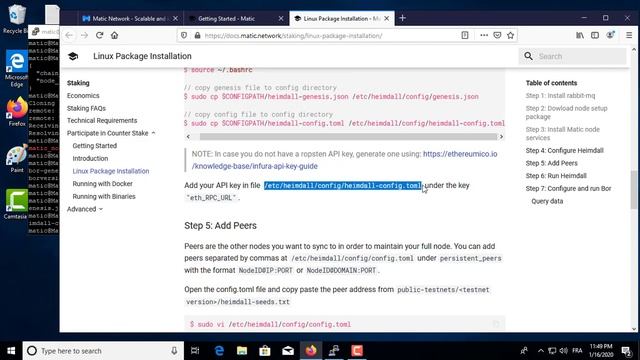Open Running with Docker page
Screen dimensions: 640x360
coord(102,184)
